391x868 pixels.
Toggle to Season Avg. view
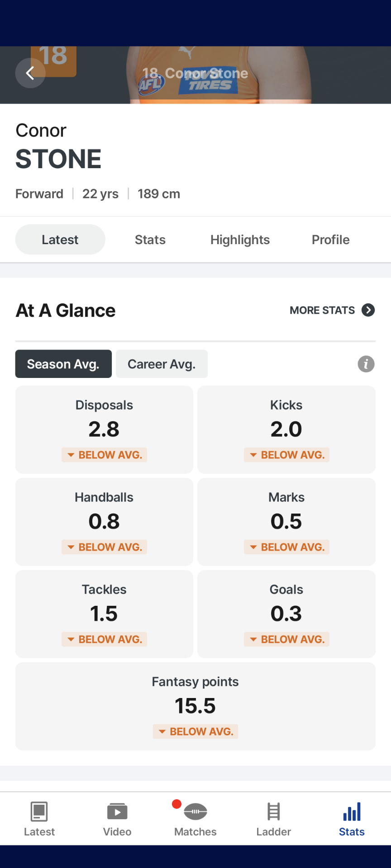point(63,364)
